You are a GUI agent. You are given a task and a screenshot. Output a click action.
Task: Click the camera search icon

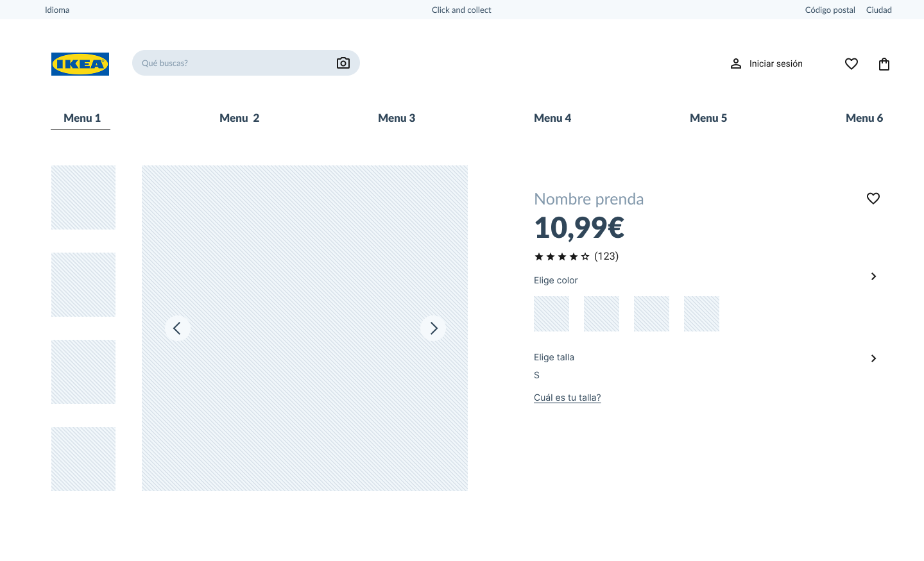(x=343, y=63)
